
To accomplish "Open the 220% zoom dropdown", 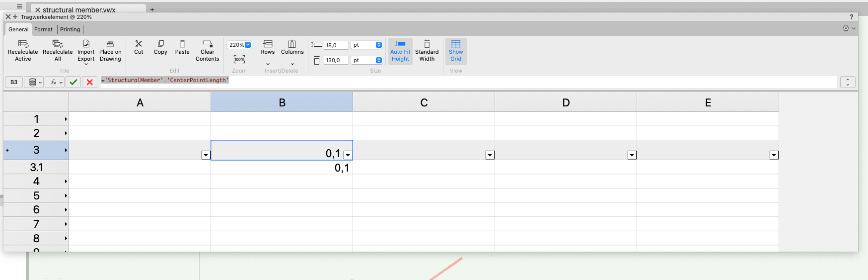I will (x=248, y=45).
